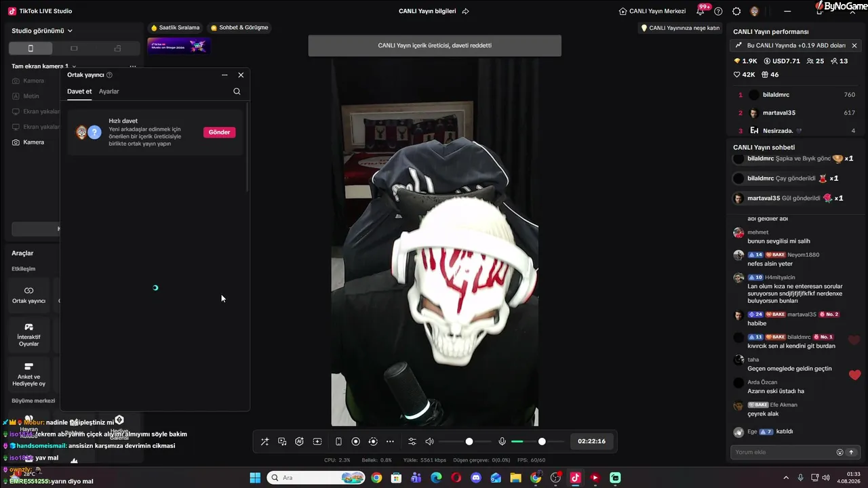Minimize the Ortak yayıncı panel
868x488 pixels.
(x=224, y=75)
